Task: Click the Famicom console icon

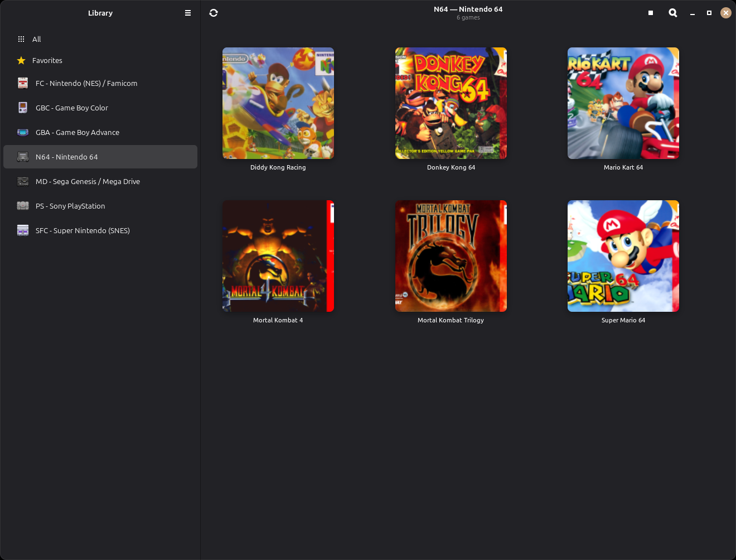Action: [23, 83]
